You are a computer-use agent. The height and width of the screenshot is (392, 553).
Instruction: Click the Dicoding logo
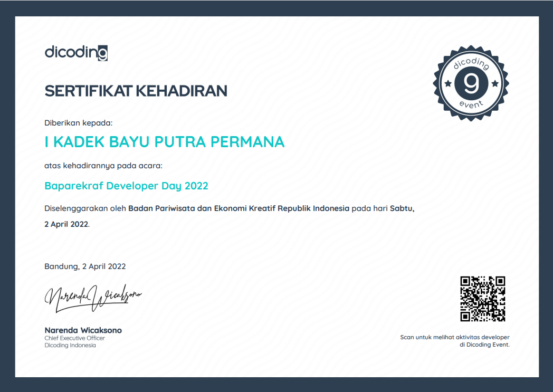[x=75, y=52]
